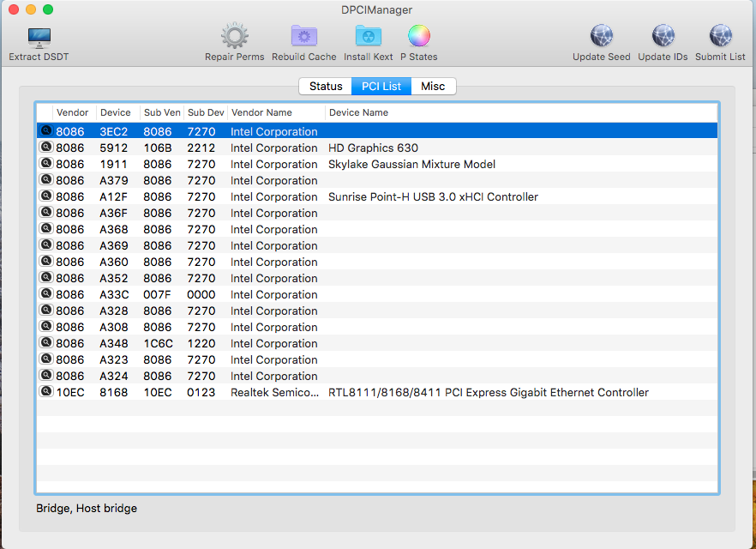Sort by Sub Ven column header
The height and width of the screenshot is (549, 756).
click(162, 112)
